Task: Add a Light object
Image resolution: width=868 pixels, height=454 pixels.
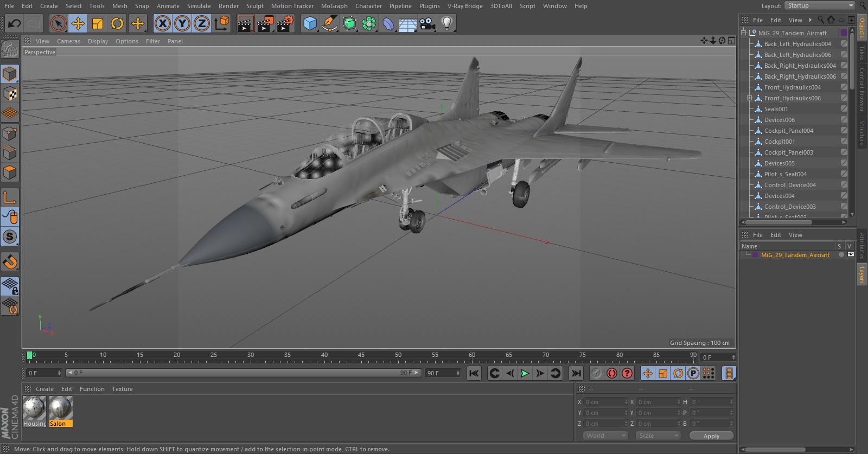Action: click(447, 23)
